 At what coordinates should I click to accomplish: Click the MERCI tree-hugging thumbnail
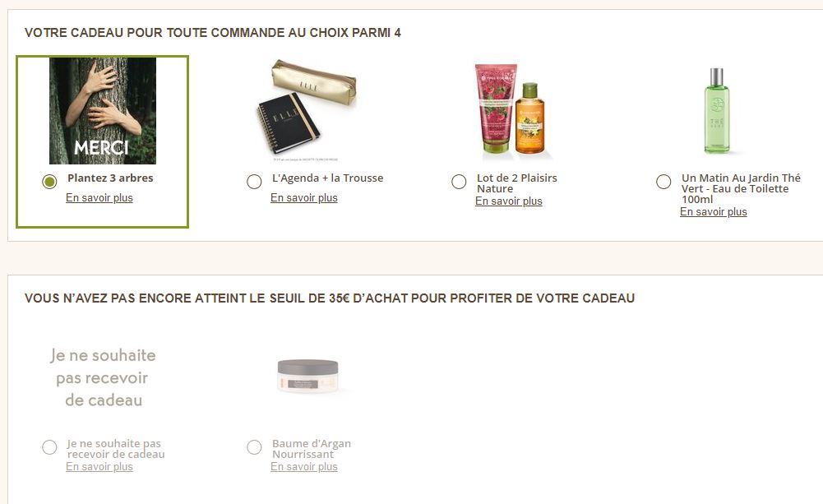103,111
